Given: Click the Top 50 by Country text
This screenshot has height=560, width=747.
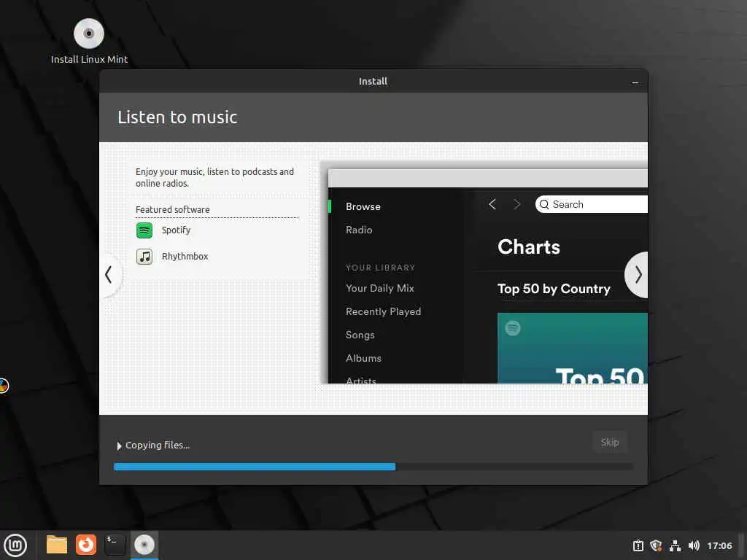Looking at the screenshot, I should pos(554,289).
